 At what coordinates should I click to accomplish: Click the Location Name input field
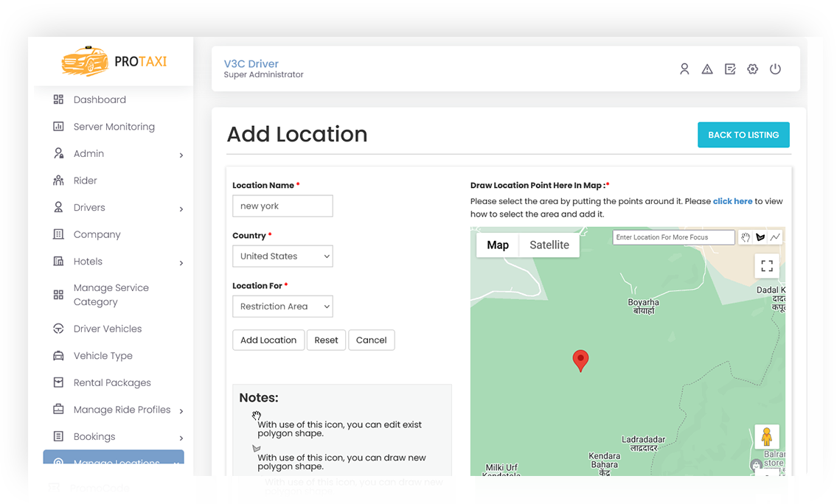[283, 206]
